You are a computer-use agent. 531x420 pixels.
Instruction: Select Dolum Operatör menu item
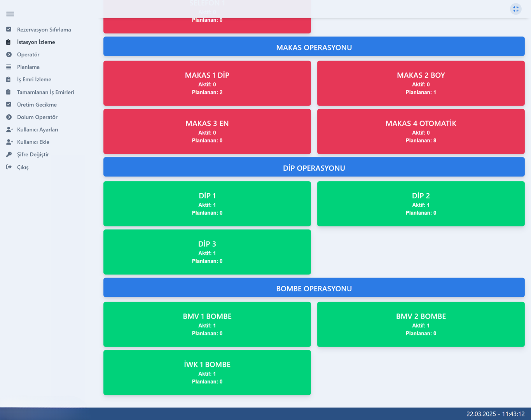click(x=37, y=117)
